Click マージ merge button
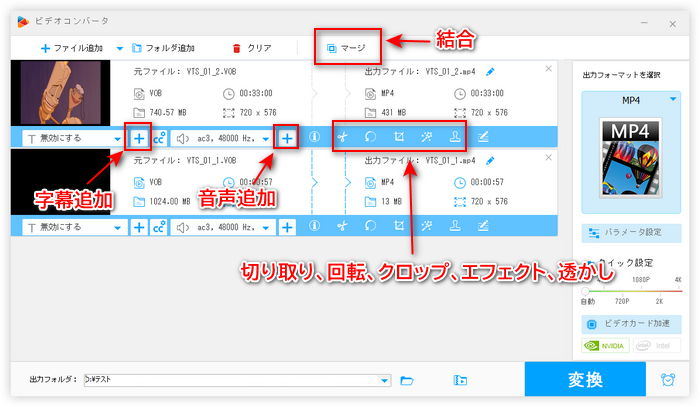 pyautogui.click(x=347, y=47)
